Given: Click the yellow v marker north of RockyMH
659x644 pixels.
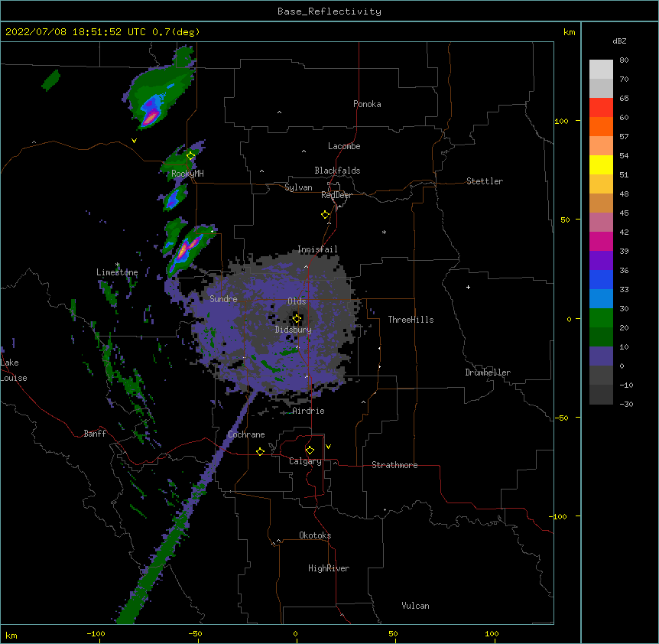Looking at the screenshot, I should tap(134, 141).
